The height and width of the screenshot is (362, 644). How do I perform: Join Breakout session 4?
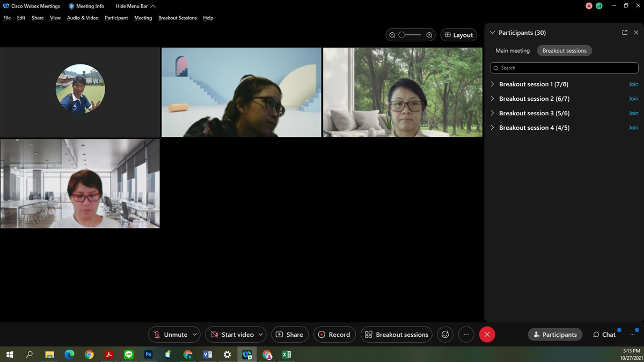[633, 128]
